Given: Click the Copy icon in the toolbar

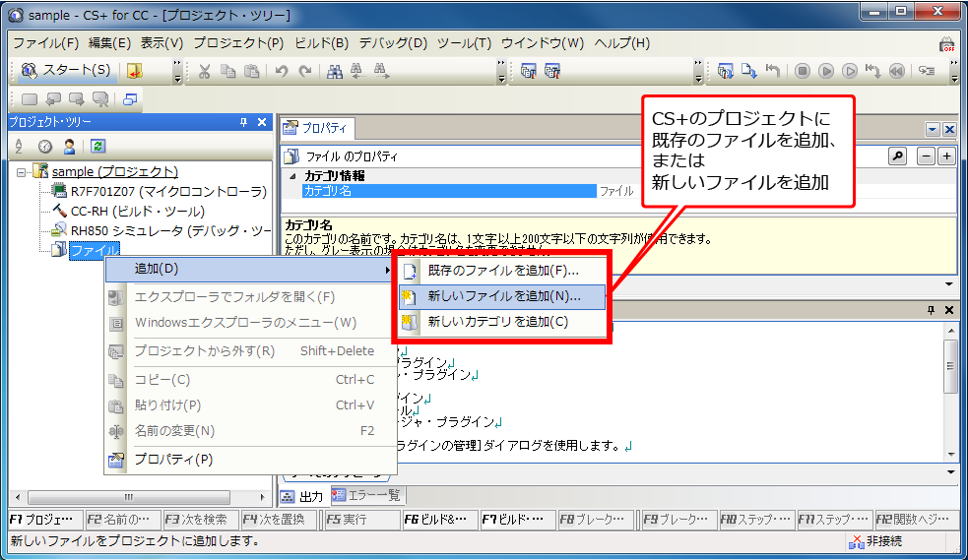Looking at the screenshot, I should 227,71.
